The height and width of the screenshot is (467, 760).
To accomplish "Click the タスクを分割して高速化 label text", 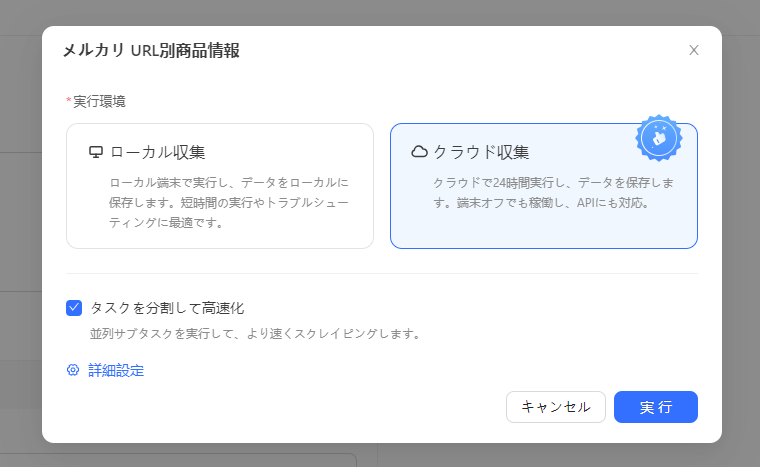I will click(x=167, y=308).
